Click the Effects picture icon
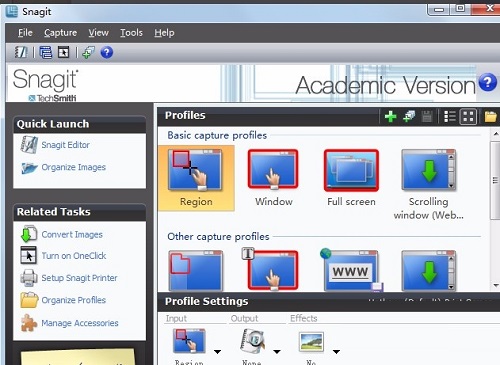 pyautogui.click(x=311, y=342)
